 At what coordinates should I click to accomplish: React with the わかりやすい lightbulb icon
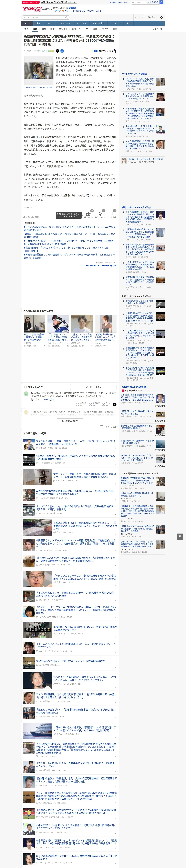coord(100,214)
